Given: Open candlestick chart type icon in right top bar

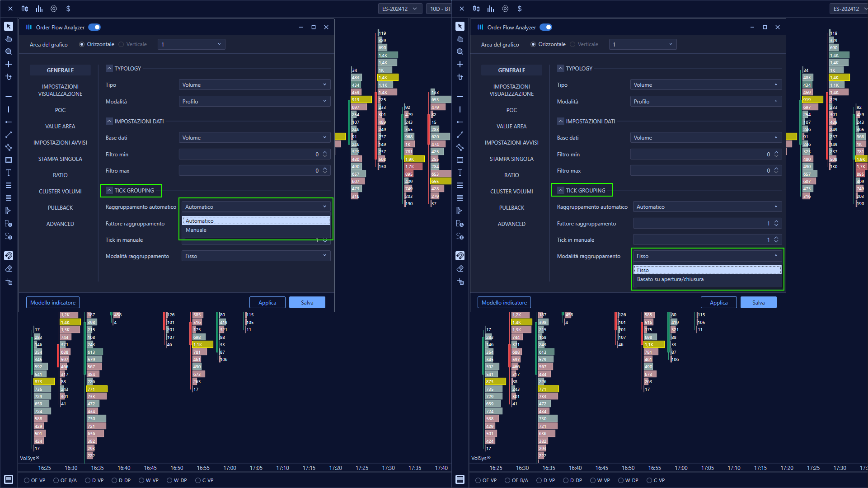Looking at the screenshot, I should [x=476, y=9].
